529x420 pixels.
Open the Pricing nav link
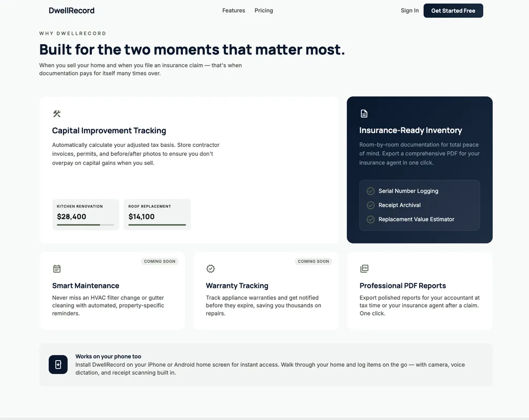[x=264, y=10]
